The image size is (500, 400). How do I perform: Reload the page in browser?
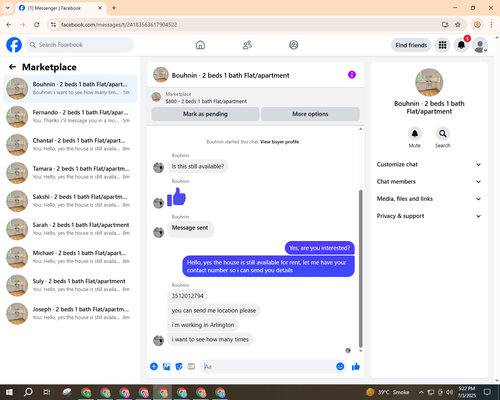37,25
